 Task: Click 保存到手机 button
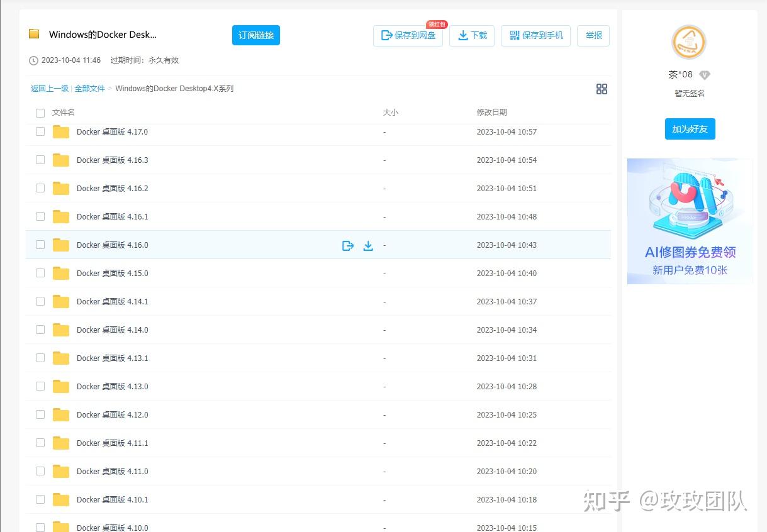535,36
